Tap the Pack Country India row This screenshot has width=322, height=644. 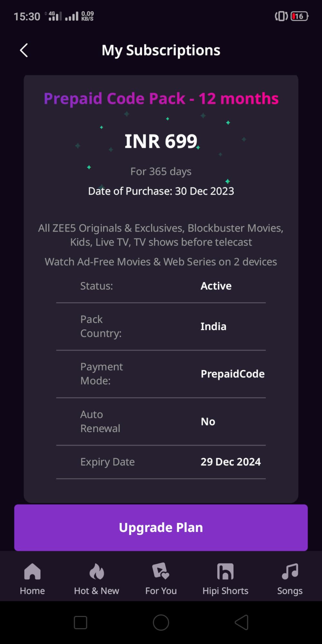161,326
